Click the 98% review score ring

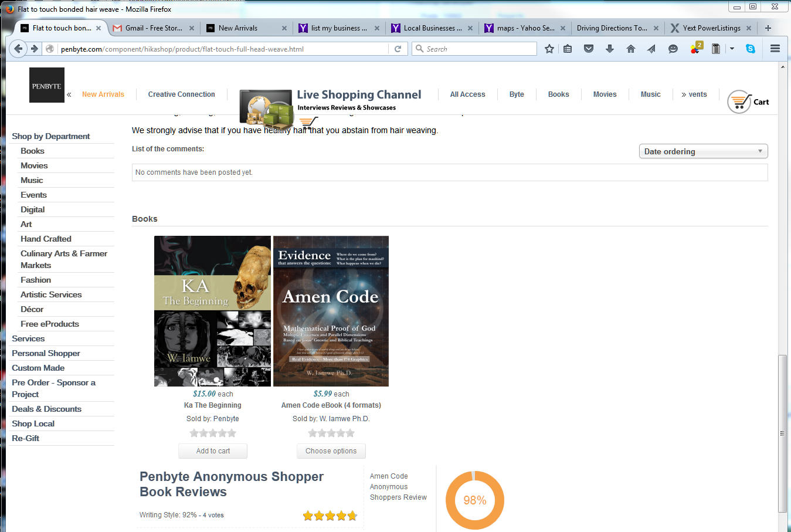(475, 500)
